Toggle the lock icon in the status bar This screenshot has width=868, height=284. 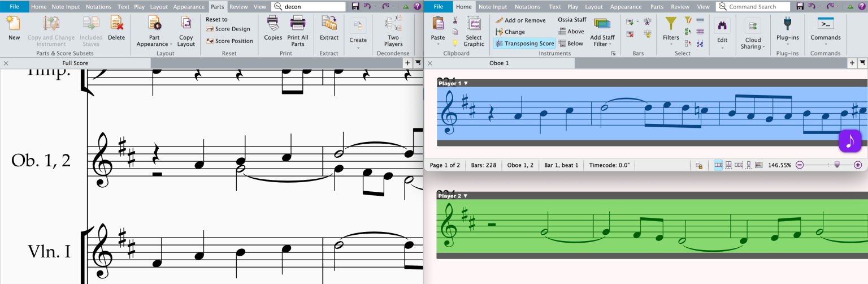[699, 165]
